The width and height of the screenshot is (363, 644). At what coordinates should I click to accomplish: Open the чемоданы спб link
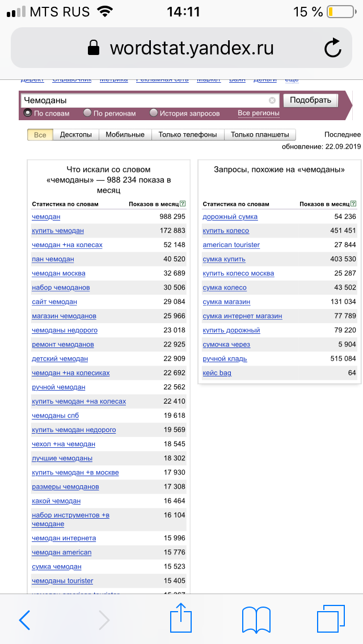(55, 416)
